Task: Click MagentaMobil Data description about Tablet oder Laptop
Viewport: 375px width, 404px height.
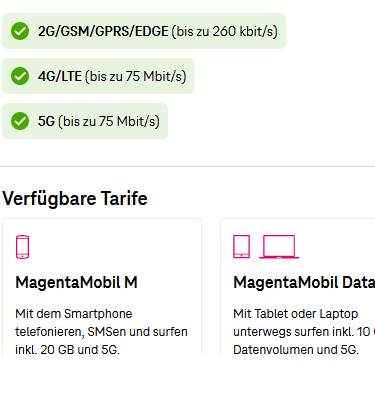Action: coord(304,332)
